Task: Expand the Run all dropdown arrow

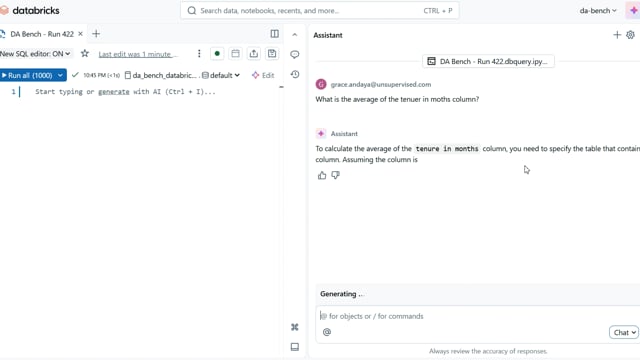Action: pos(60,76)
